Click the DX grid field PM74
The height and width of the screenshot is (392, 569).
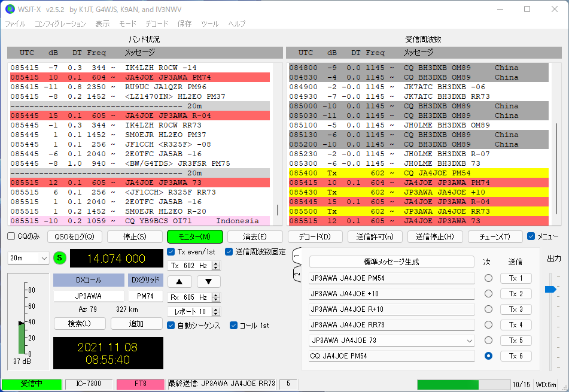pos(145,296)
